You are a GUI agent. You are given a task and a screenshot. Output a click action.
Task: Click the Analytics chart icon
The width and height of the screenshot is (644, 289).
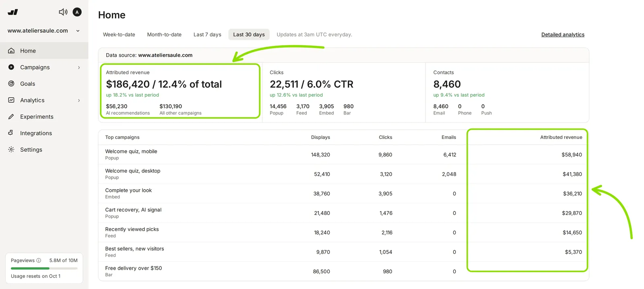point(11,100)
